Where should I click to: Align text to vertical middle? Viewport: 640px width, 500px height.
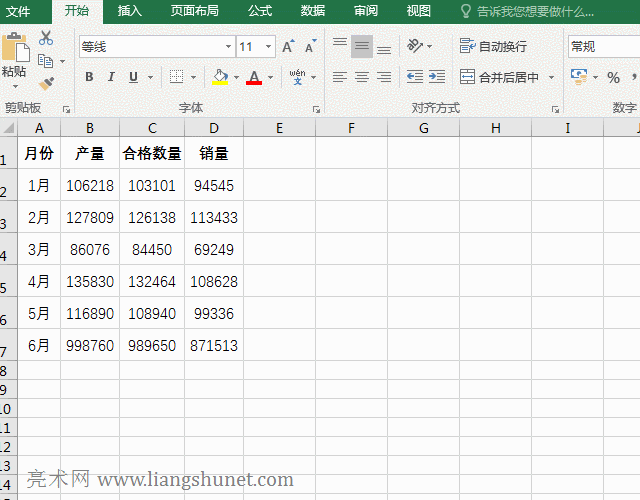tap(362, 47)
